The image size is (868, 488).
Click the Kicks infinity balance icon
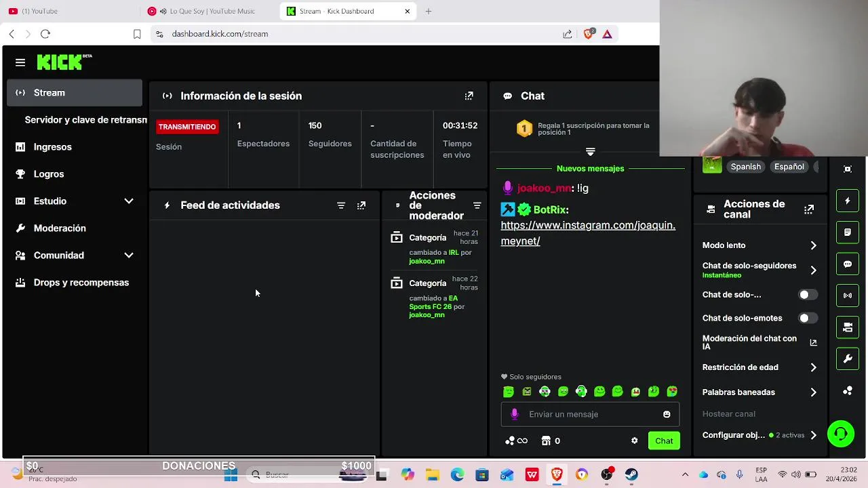516,441
